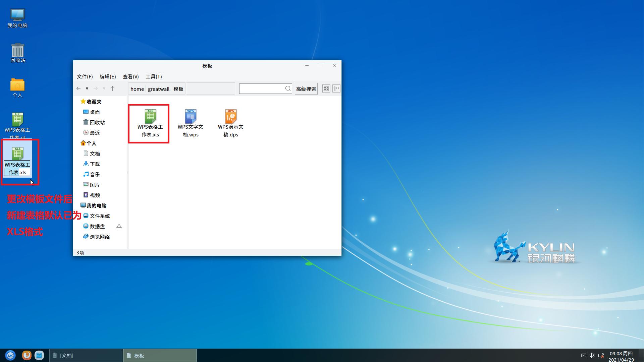The image size is (644, 362).
Task: Expand the back history dropdown arrow
Action: 87,88
